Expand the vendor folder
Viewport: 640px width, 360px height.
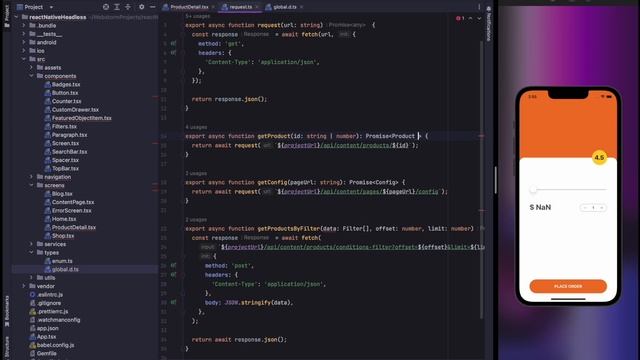(x=24, y=286)
